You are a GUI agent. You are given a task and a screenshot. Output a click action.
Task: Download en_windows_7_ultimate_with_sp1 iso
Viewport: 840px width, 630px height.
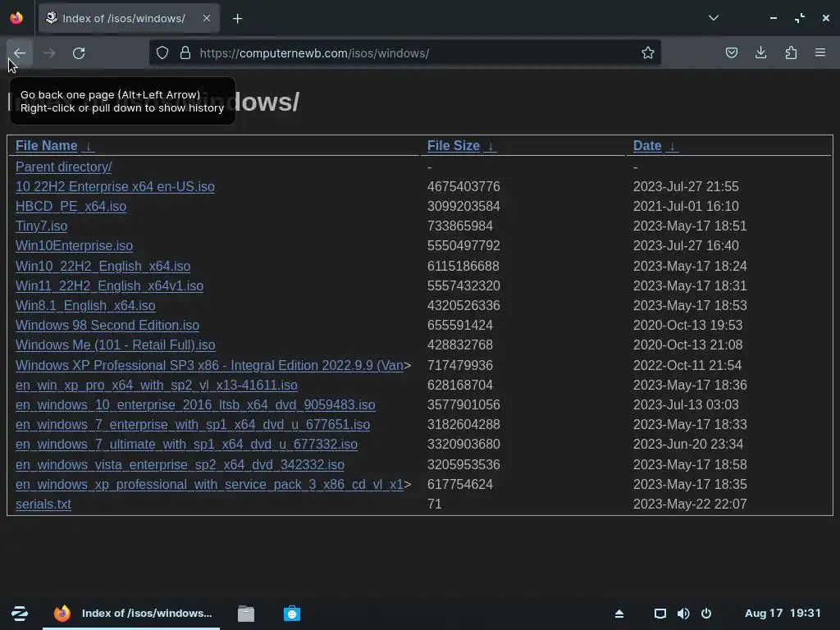[x=186, y=444]
